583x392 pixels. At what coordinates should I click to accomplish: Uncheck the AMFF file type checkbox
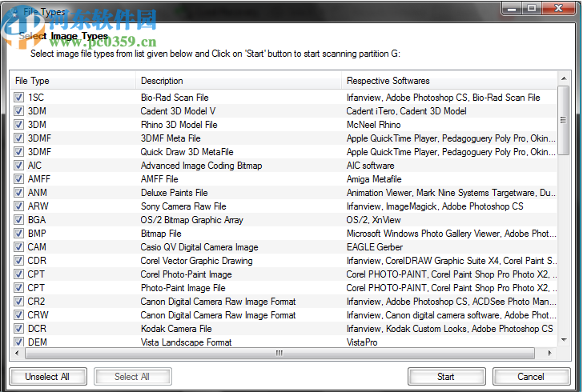18,179
